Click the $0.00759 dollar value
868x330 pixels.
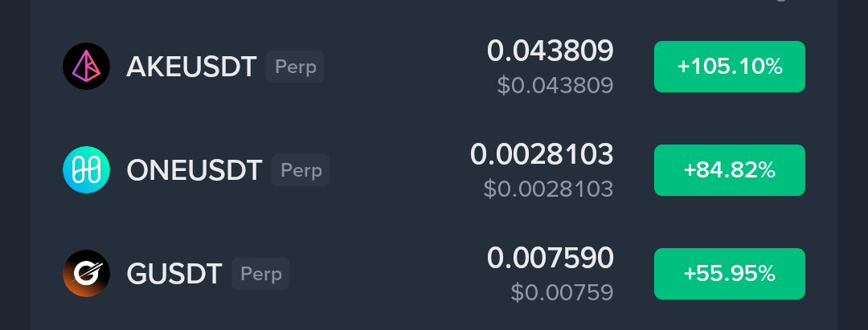[562, 292]
